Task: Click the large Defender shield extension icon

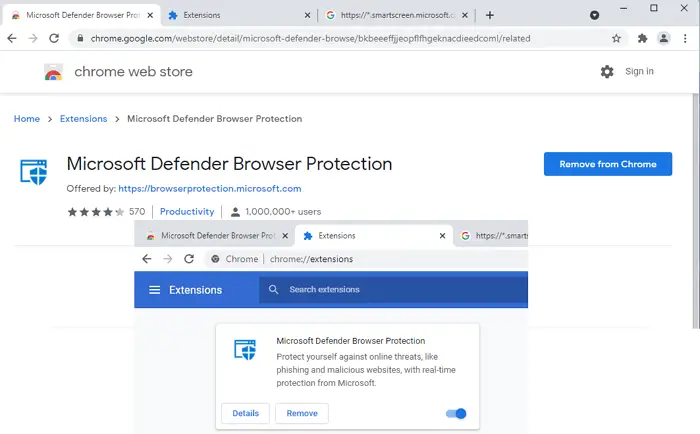Action: point(33,172)
